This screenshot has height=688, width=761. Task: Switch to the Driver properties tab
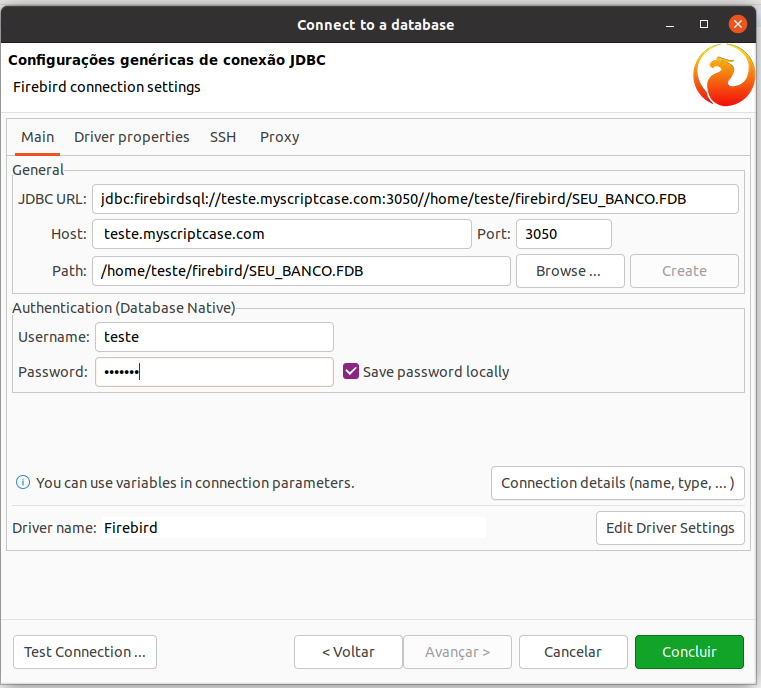coord(132,137)
